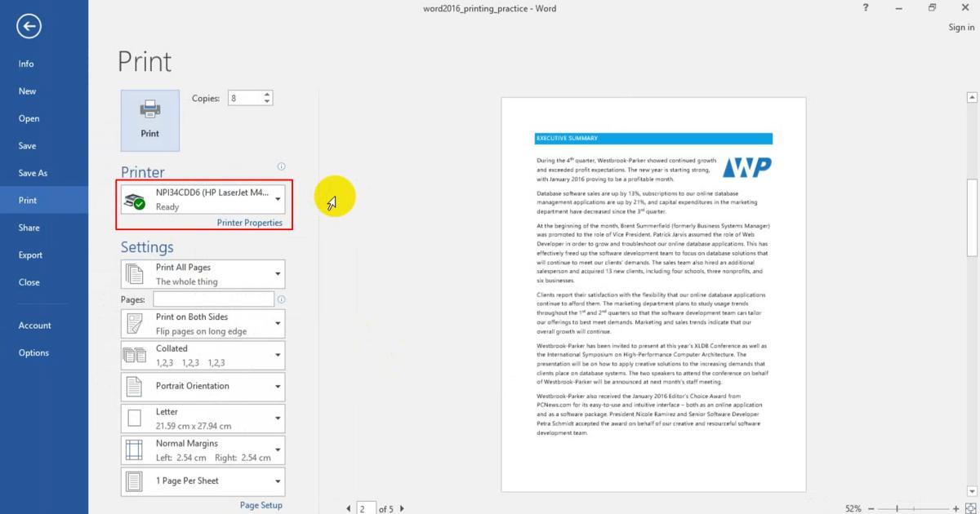980x514 pixels.
Task: Click the large Print printer icon button
Action: [x=149, y=121]
